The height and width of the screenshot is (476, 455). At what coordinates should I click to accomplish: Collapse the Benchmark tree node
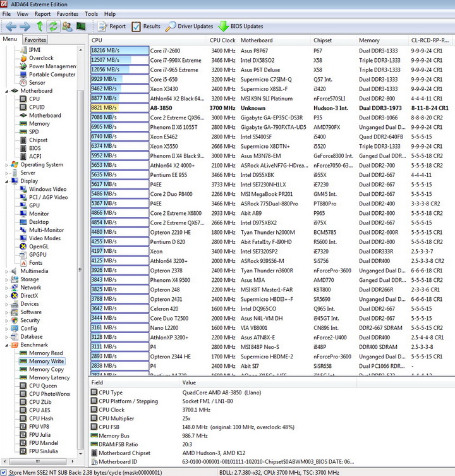click(x=7, y=345)
